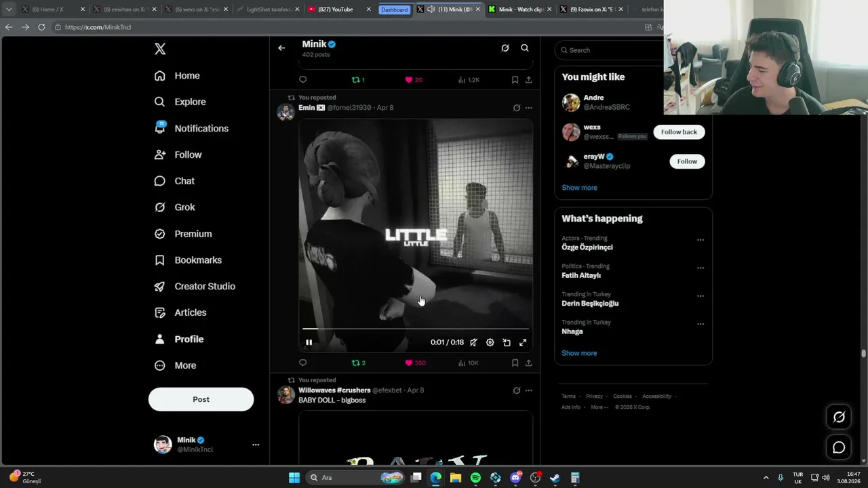Click the X logo in sidebar

pyautogui.click(x=160, y=49)
